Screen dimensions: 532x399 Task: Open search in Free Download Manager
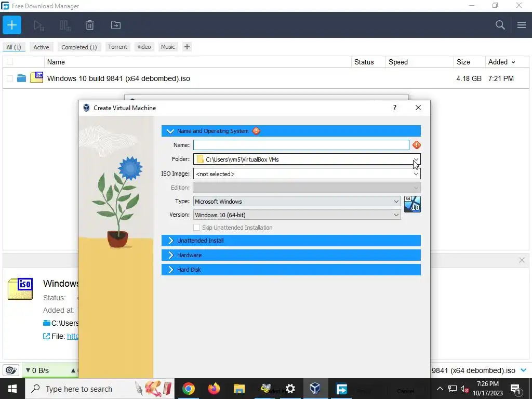pos(500,25)
